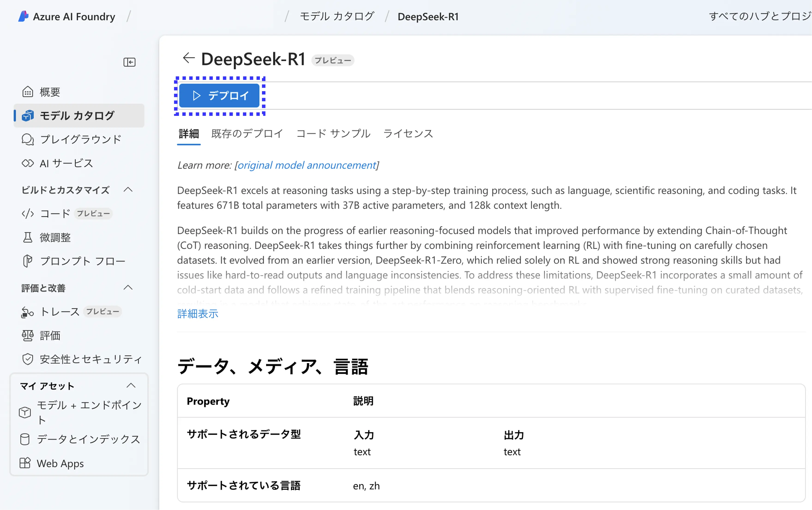This screenshot has height=510, width=812.
Task: Open the コード サンプル tab
Action: coord(333,134)
